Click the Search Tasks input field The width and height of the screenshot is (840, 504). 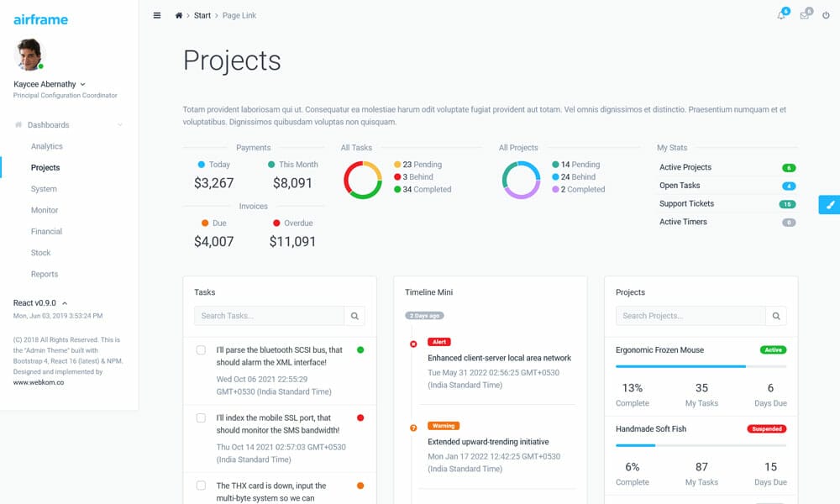point(269,315)
